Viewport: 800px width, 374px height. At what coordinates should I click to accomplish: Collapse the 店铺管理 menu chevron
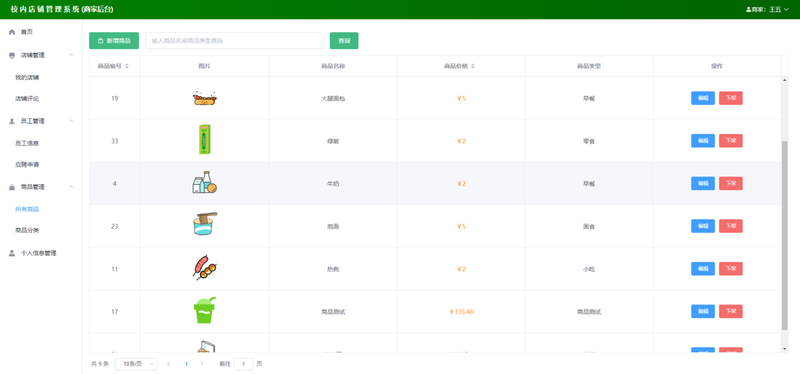(x=71, y=55)
